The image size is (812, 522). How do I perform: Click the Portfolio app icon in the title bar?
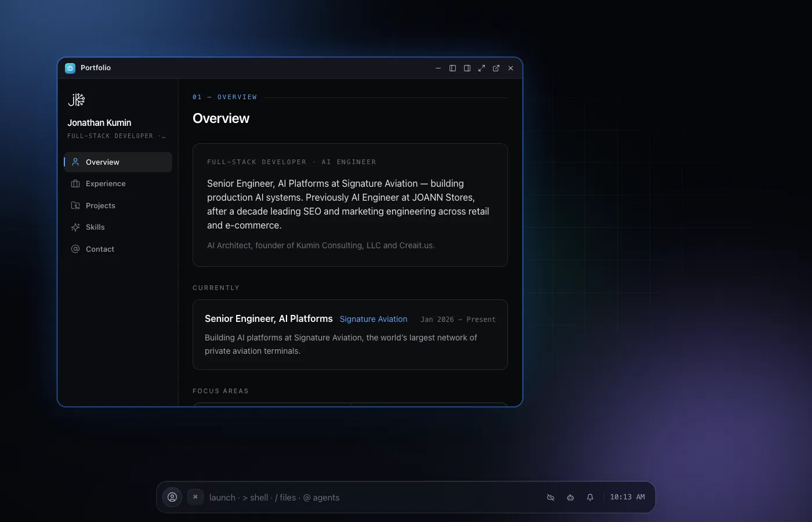click(70, 68)
